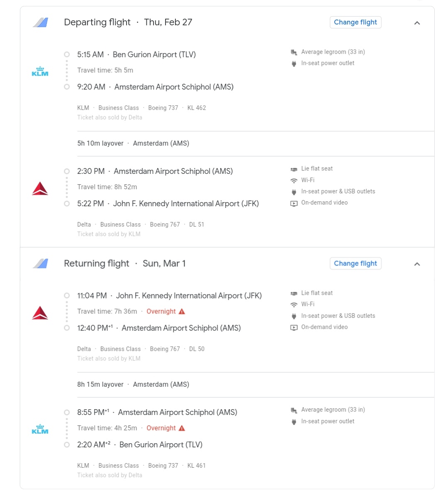Select the Delta logo beside the AMS-JFK leg
The height and width of the screenshot is (493, 448).
39,188
